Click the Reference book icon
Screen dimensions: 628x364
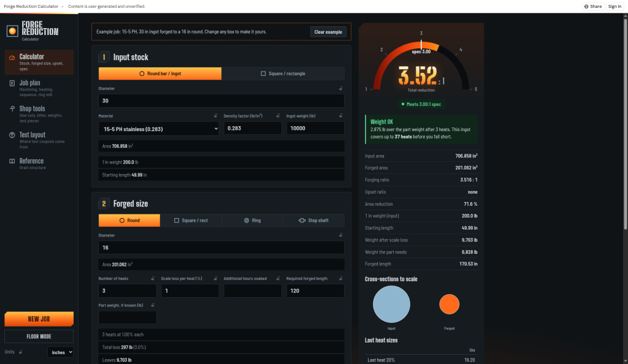(x=12, y=161)
